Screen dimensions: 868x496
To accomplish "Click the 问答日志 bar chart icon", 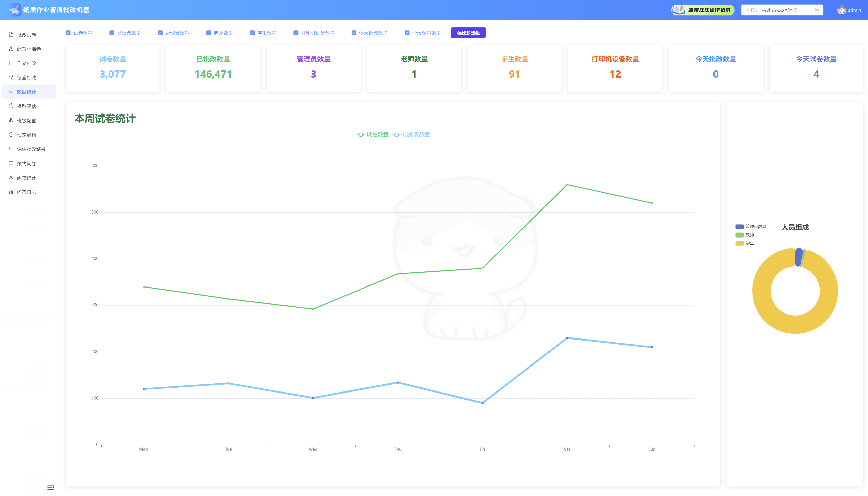I will pos(11,192).
